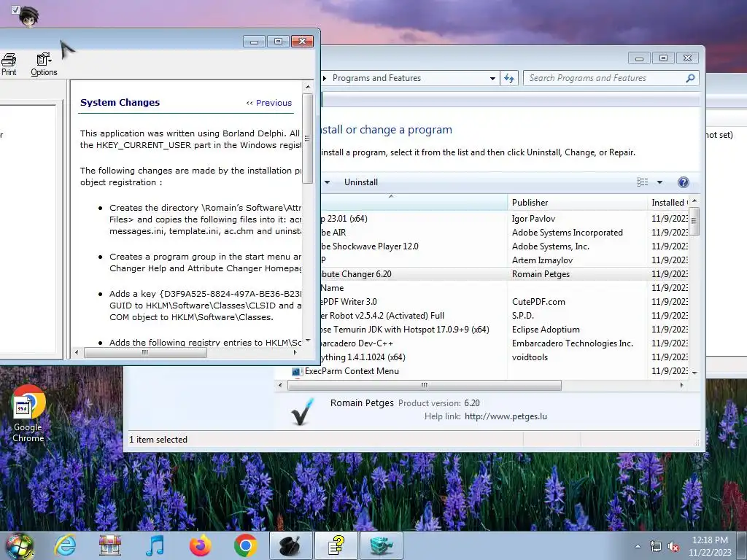
Task: Select the Romain Petges publisher cell
Action: (541, 274)
